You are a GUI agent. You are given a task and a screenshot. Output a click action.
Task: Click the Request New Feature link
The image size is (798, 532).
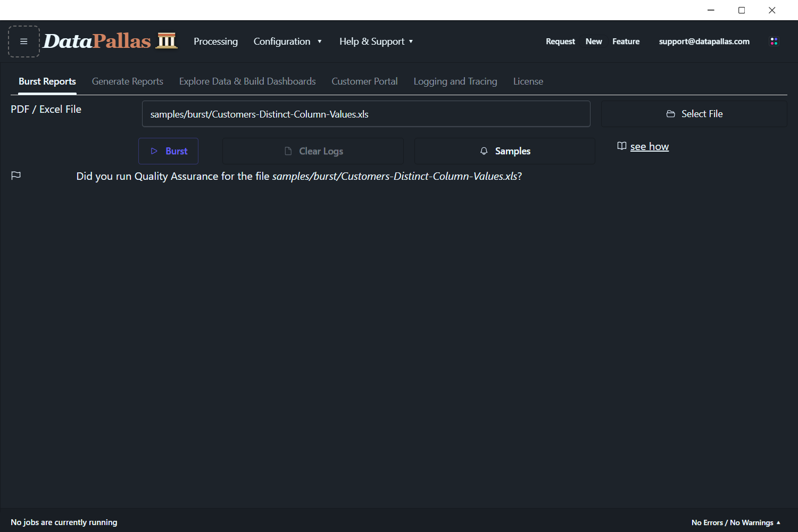pos(593,41)
